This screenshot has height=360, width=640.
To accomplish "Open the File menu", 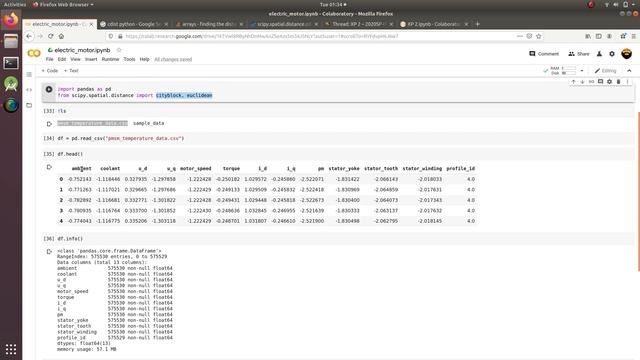I will 49,59.
